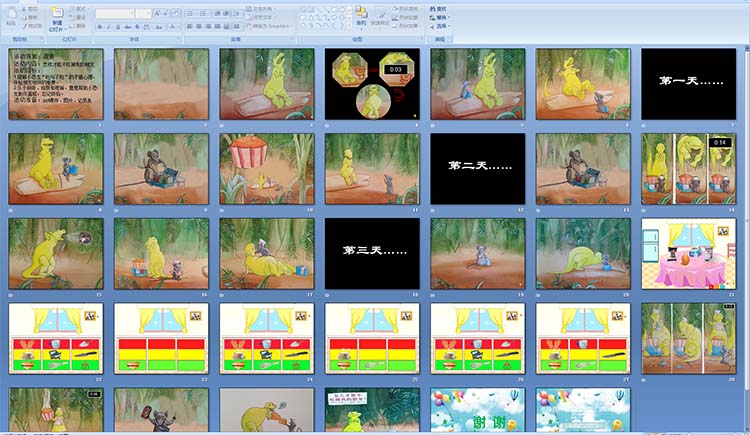
Task: Toggle Align Text Left
Action: (189, 27)
